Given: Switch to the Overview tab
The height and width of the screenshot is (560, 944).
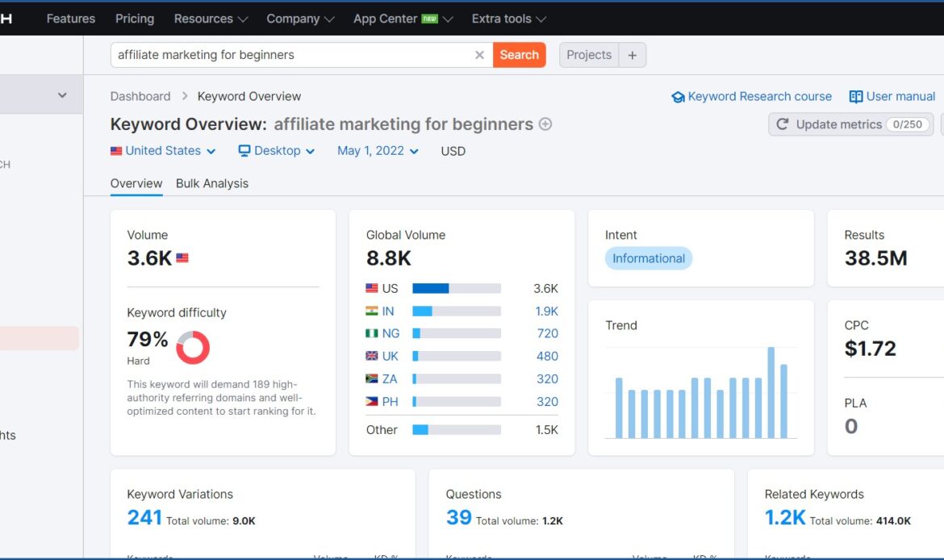Looking at the screenshot, I should click(x=136, y=184).
